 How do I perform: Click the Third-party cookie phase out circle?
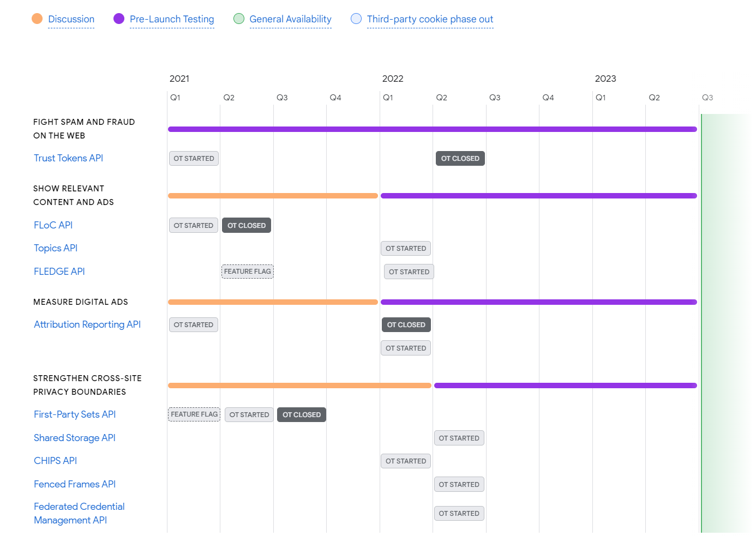(x=356, y=19)
